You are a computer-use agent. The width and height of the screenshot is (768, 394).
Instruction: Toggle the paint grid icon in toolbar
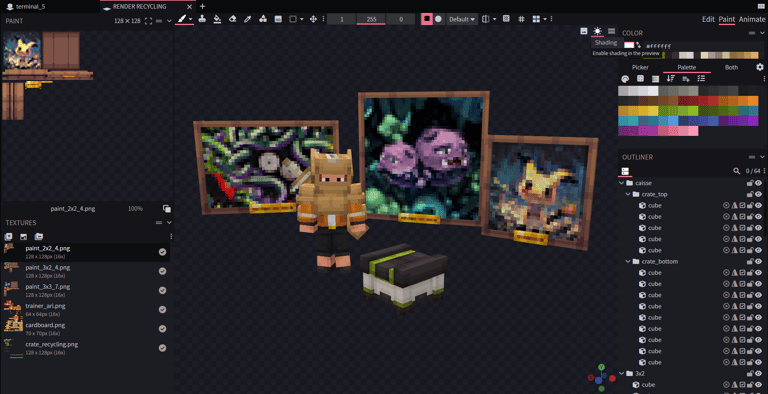[521, 19]
